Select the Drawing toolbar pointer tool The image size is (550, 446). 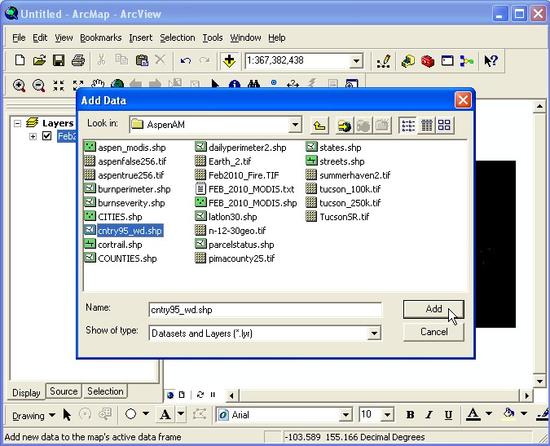[67, 415]
